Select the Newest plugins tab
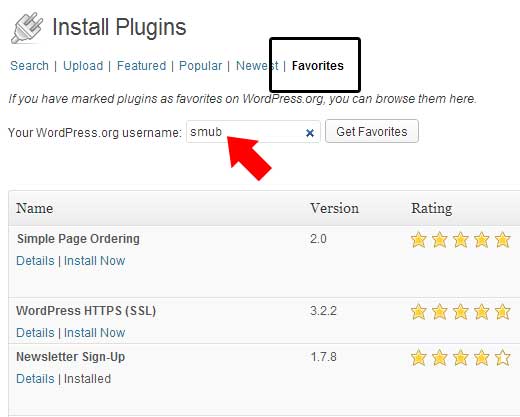This screenshot has width=520, height=417. [257, 66]
